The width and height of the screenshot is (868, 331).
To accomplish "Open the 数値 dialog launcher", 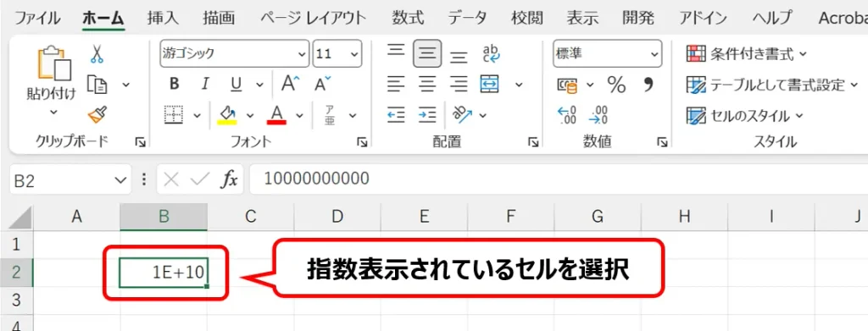I will point(662,142).
